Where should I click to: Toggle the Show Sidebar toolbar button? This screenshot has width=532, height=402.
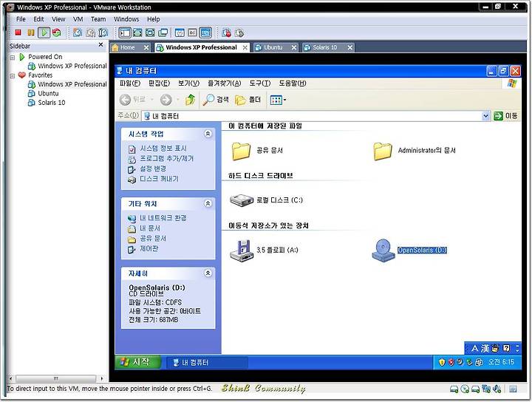tap(125, 33)
